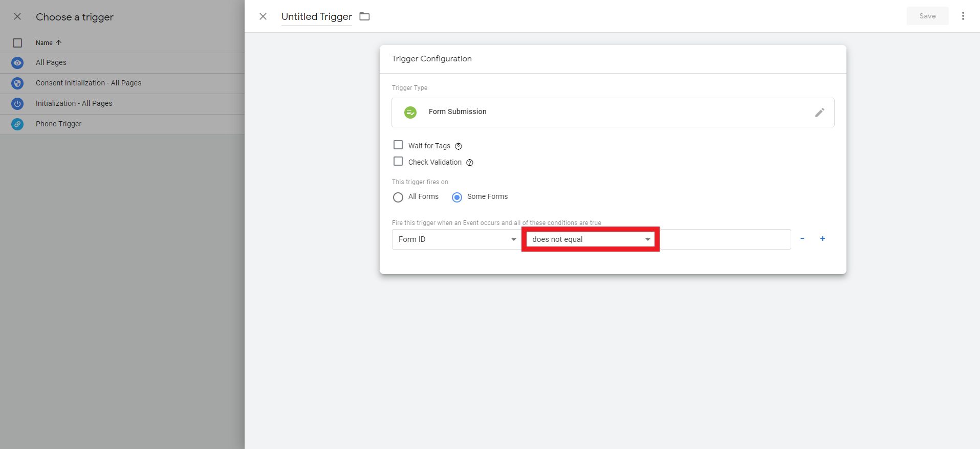This screenshot has width=980, height=449.
Task: Enable the Check Validation checkbox
Action: coord(398,162)
